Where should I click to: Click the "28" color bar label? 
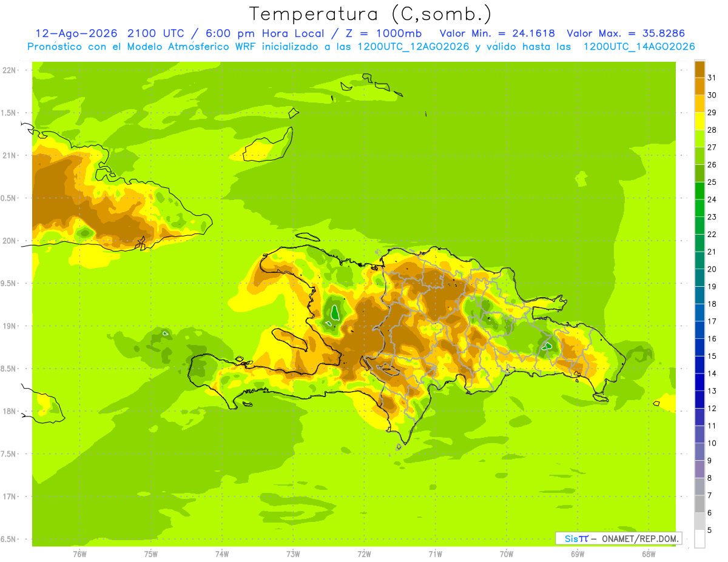coord(712,130)
